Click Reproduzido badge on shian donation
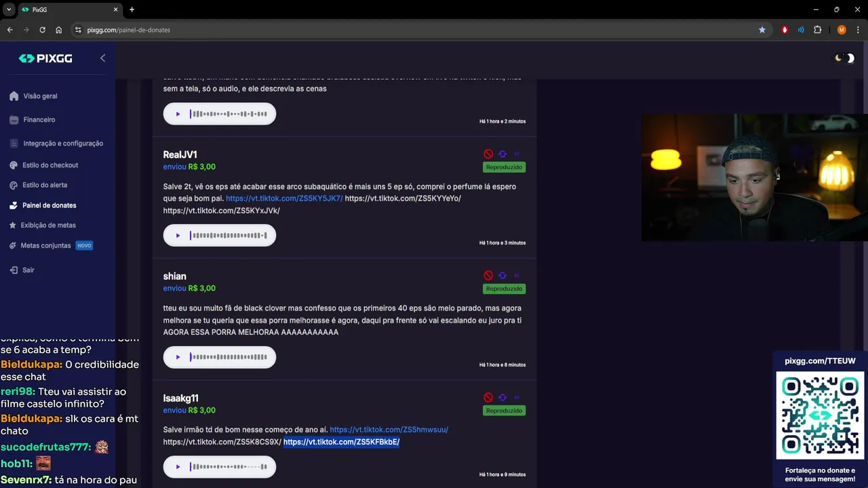Viewport: 868px width, 488px height. [504, 289]
